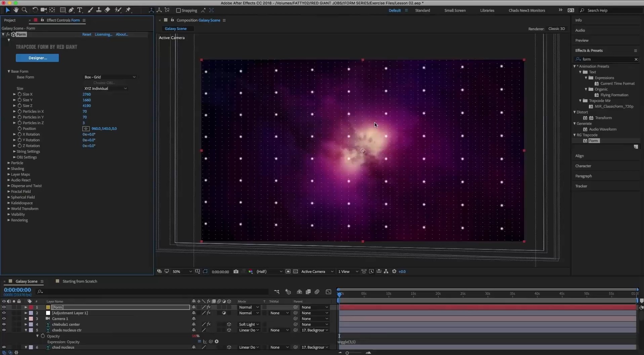Switch to the Starting from Scratch tab

pos(80,281)
